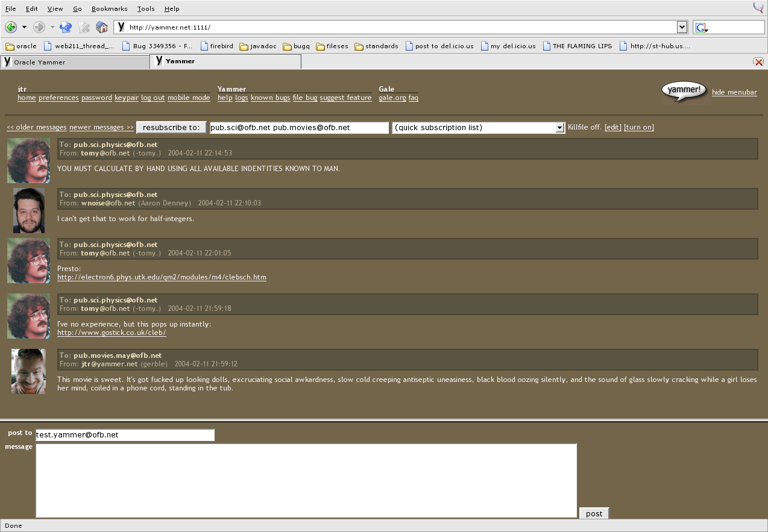
Task: Click wnoise's avatar photo thumbnail
Action: point(29,210)
